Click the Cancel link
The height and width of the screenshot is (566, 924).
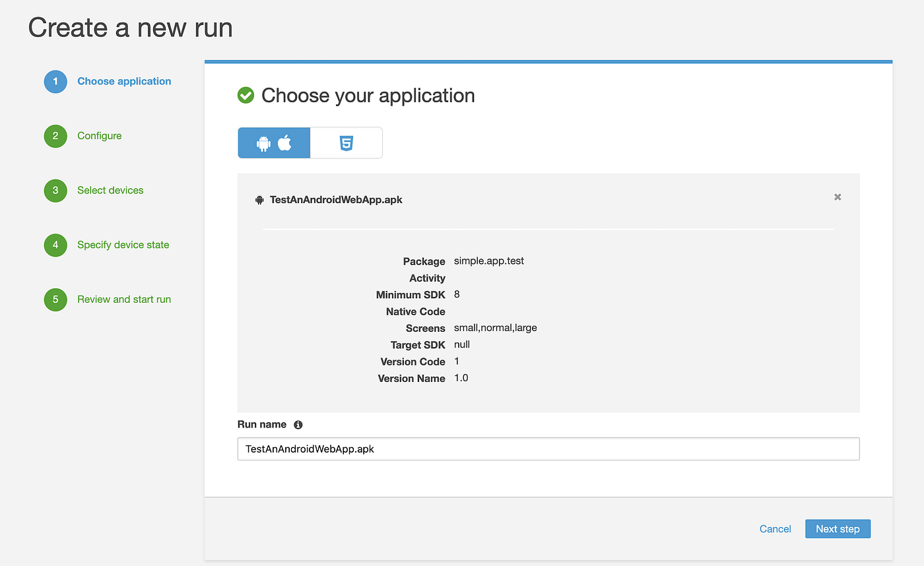pyautogui.click(x=775, y=528)
